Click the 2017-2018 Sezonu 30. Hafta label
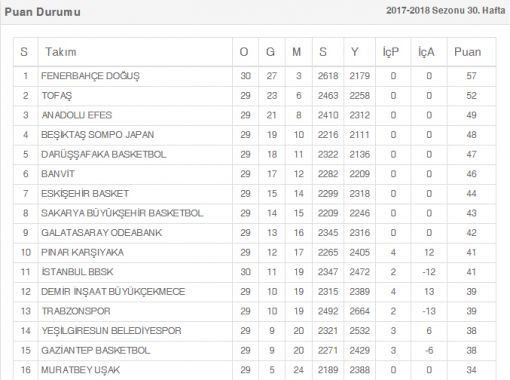510x380 pixels. (446, 10)
